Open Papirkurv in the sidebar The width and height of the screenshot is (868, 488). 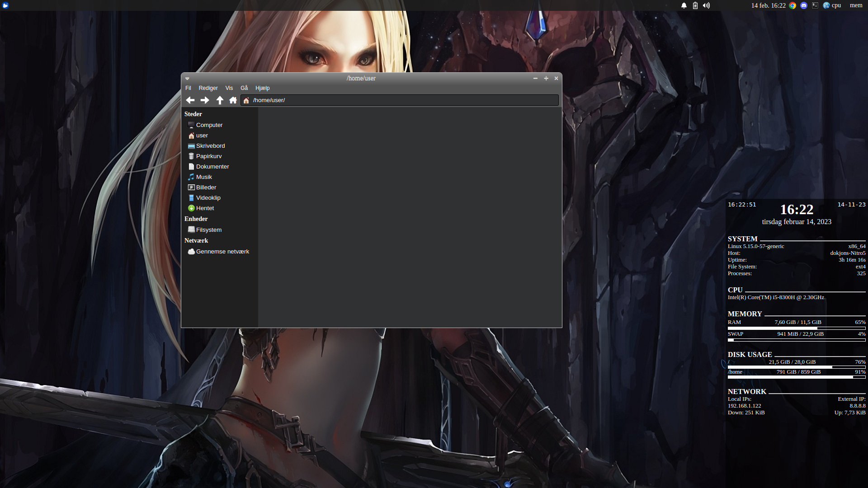pyautogui.click(x=219, y=156)
